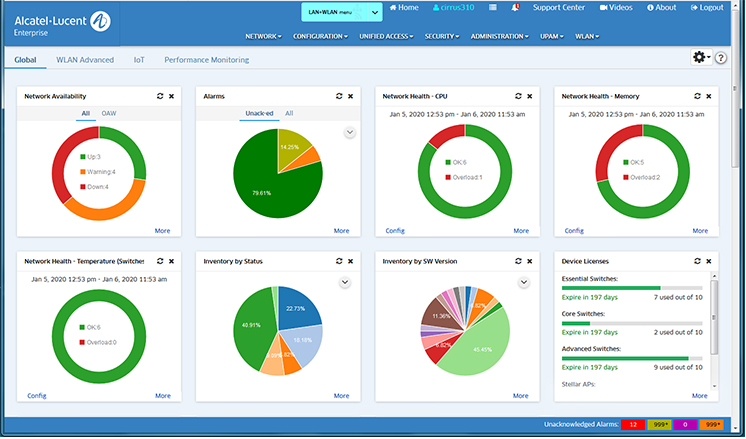Click the red unacknowledged alarms count 12
This screenshot has height=439, width=746.
632,426
